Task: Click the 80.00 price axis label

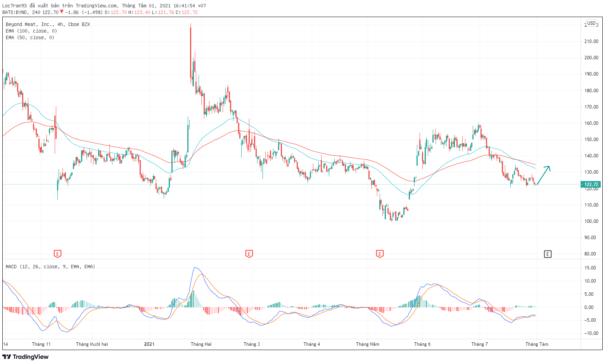Action: click(x=590, y=254)
